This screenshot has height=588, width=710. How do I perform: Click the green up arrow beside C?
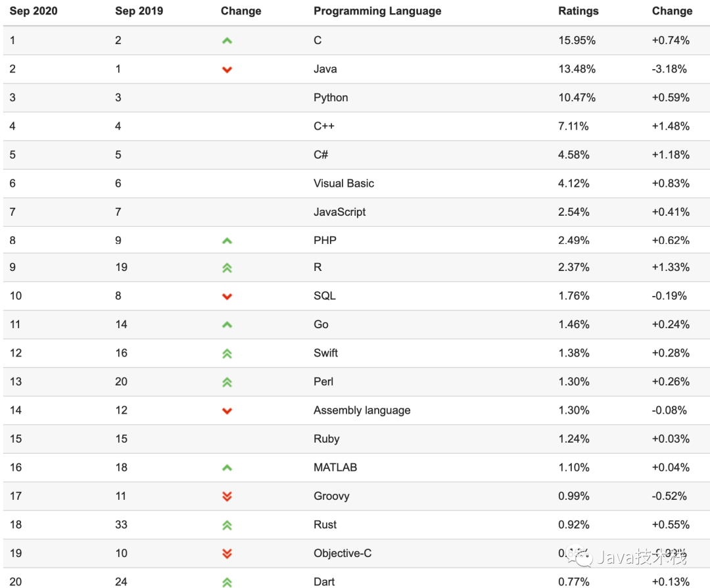(227, 41)
